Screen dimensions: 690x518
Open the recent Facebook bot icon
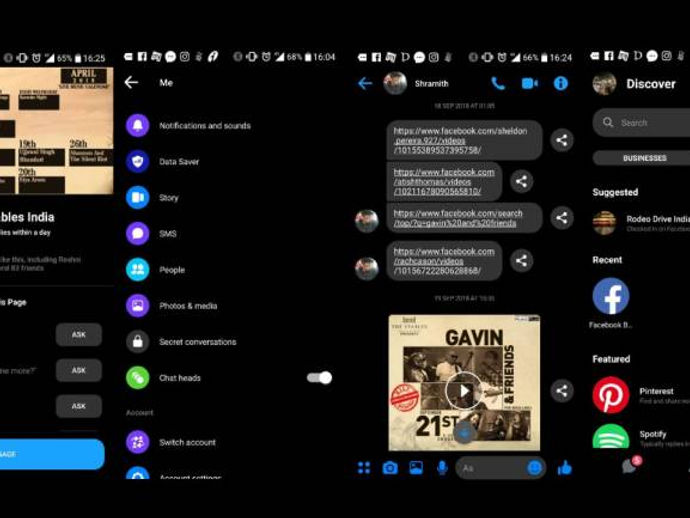click(611, 296)
